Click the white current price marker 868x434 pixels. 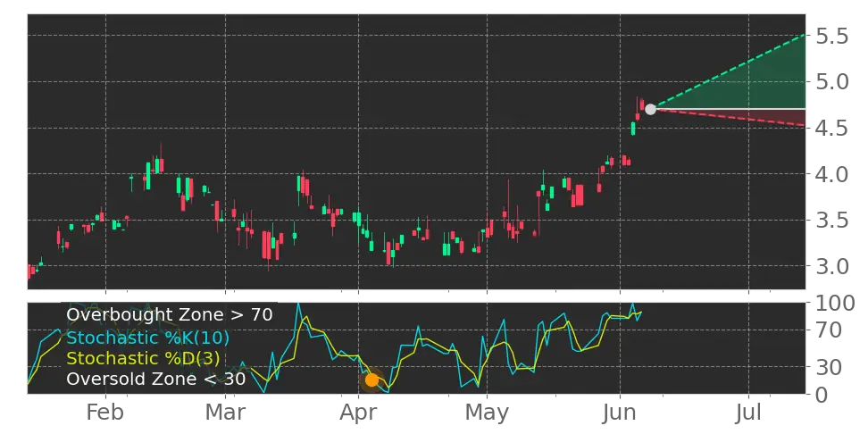[x=650, y=109]
